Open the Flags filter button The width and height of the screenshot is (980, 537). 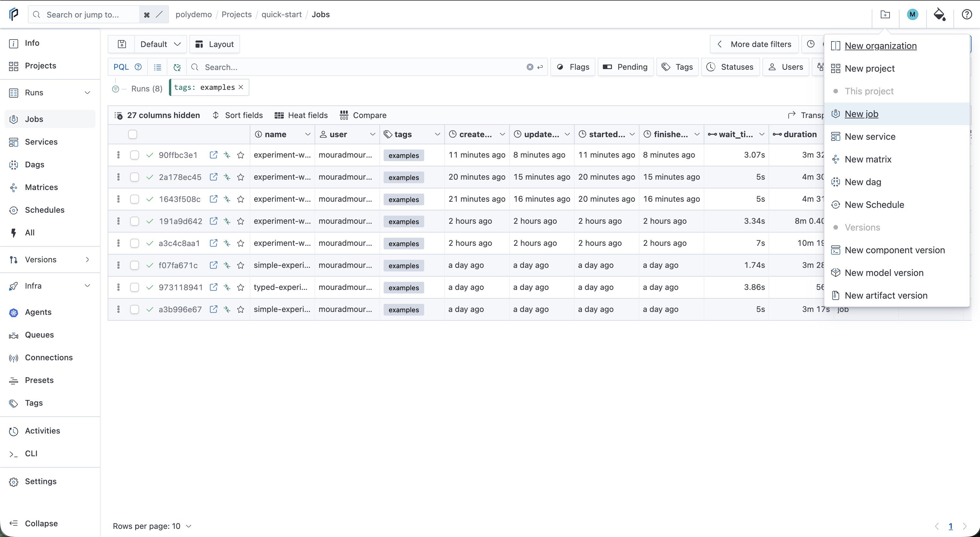pos(573,67)
